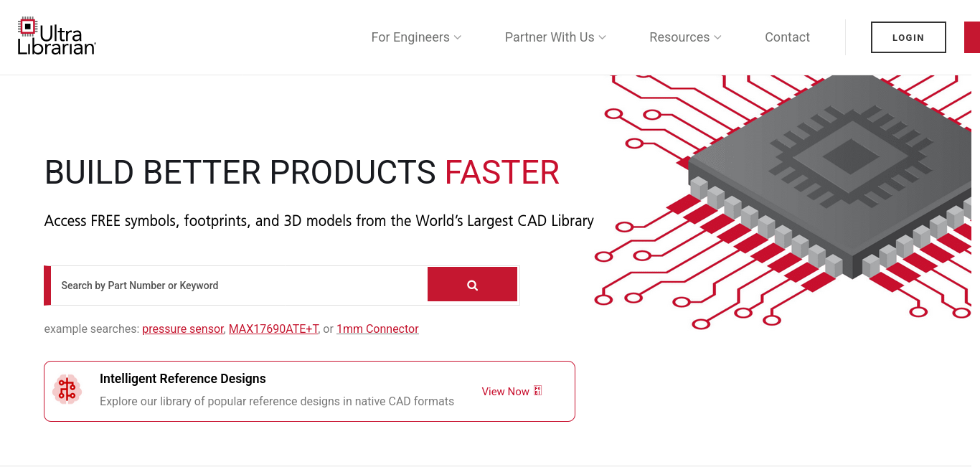Click the Ultra Librarian logo
The width and height of the screenshot is (980, 467).
coord(57,37)
